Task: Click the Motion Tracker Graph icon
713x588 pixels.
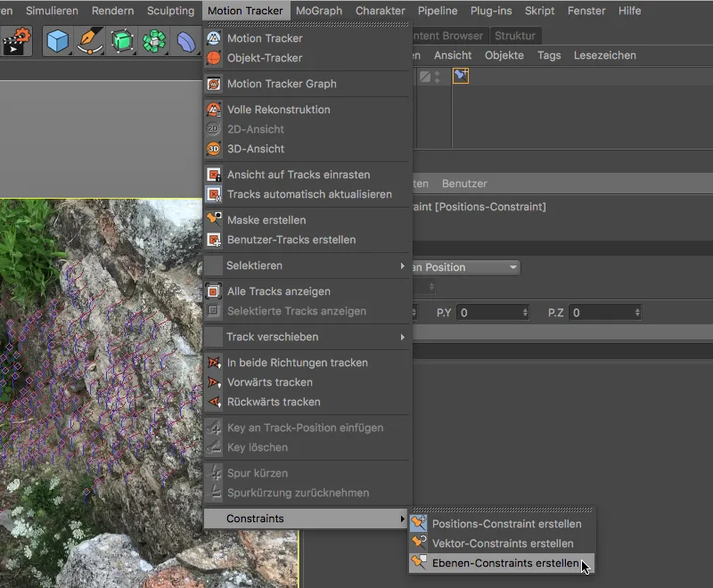Action: pyautogui.click(x=214, y=84)
